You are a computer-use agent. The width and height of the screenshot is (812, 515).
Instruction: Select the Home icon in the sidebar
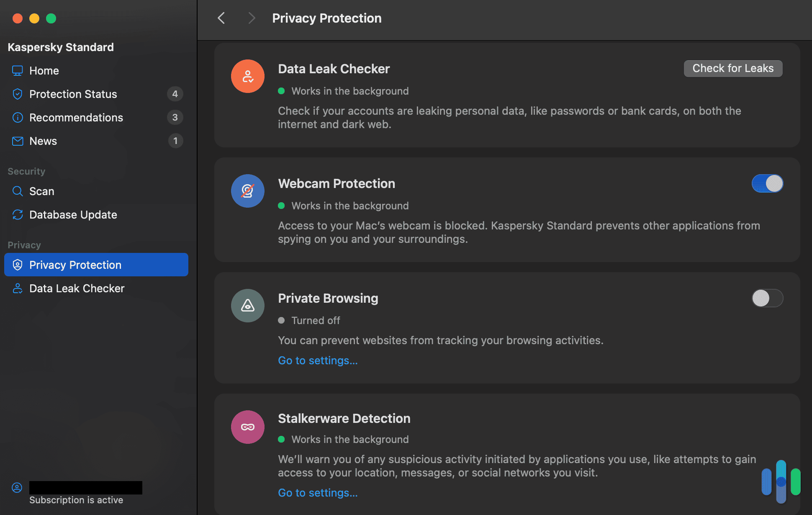point(18,70)
